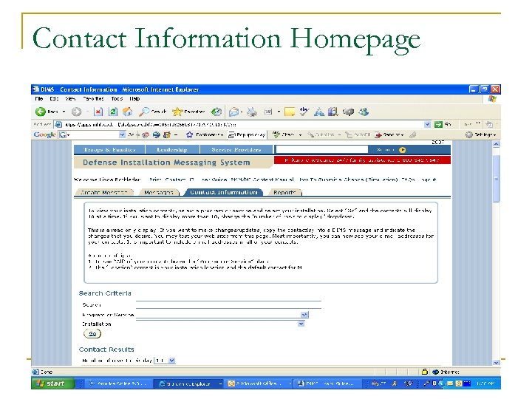Open the Microsoft Office taskbar button

(x=258, y=383)
